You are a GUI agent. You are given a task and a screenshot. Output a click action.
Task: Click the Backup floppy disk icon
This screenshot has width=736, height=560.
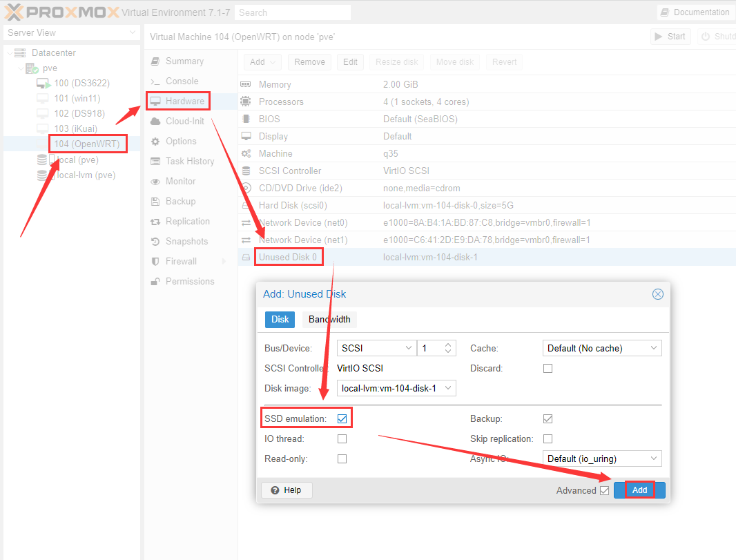pyautogui.click(x=155, y=202)
